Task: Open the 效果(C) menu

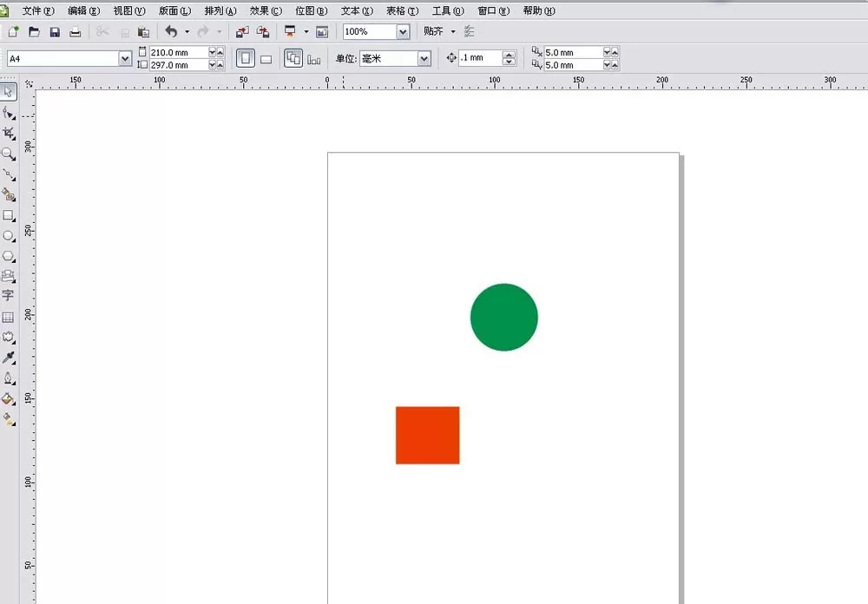Action: tap(266, 10)
